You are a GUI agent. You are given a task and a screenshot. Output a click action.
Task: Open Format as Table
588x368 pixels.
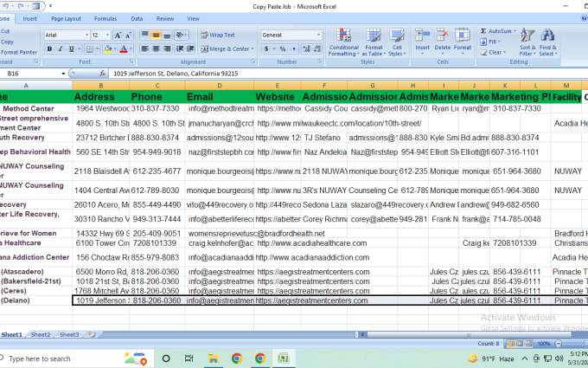(x=374, y=42)
